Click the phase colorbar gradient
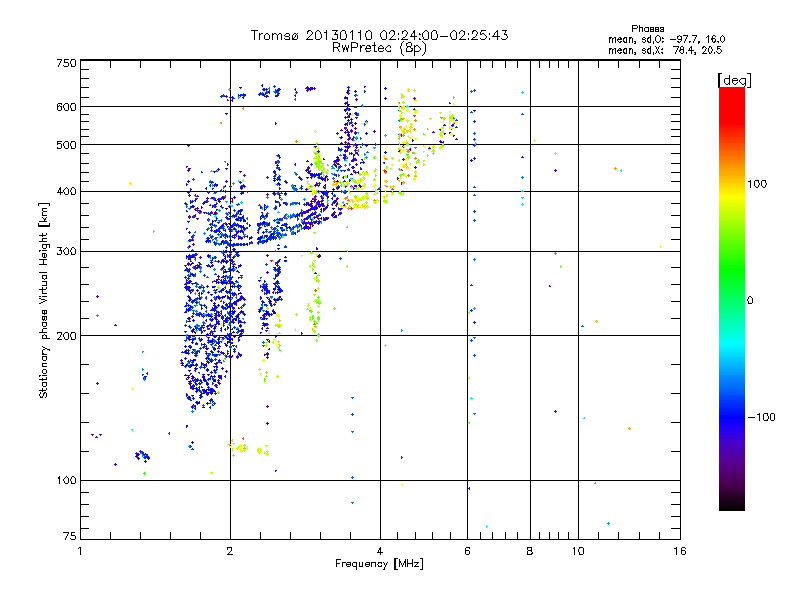800x600 pixels. click(732, 298)
